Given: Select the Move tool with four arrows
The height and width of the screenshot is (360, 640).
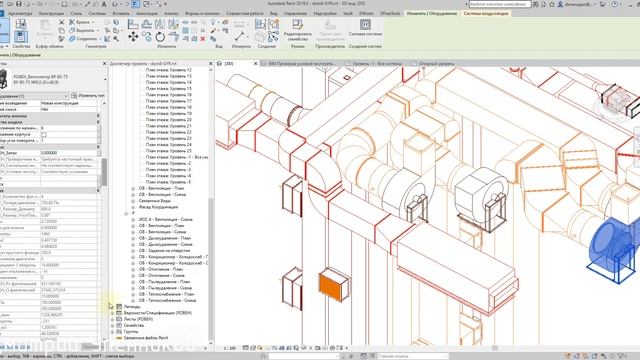Looking at the screenshot, I should click(x=133, y=37).
